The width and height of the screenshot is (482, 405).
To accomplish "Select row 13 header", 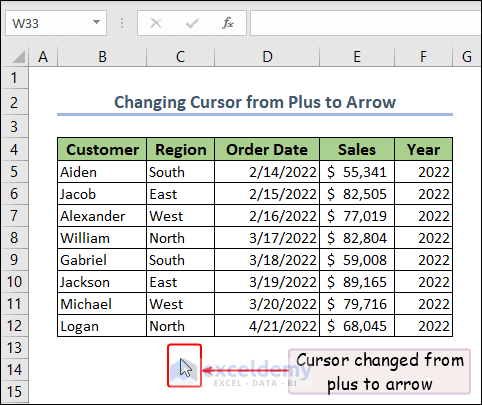I will tap(14, 347).
